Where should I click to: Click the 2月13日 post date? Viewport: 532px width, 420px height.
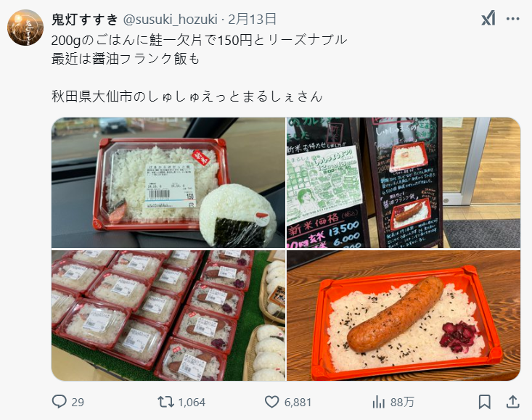pos(252,20)
